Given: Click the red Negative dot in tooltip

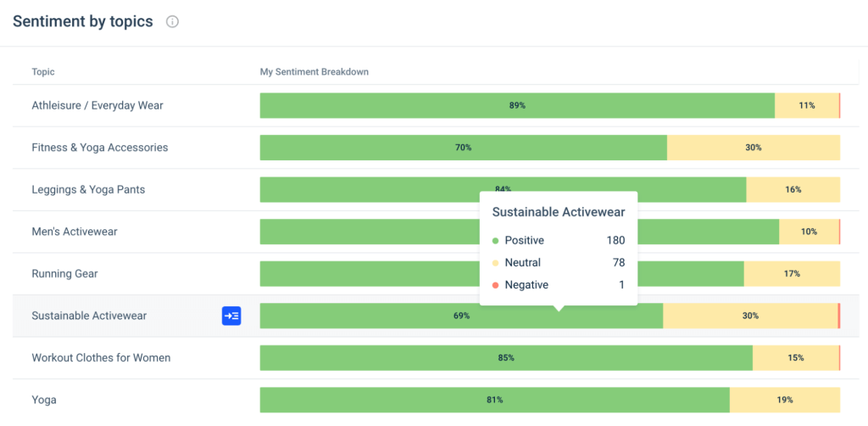Looking at the screenshot, I should pyautogui.click(x=496, y=285).
